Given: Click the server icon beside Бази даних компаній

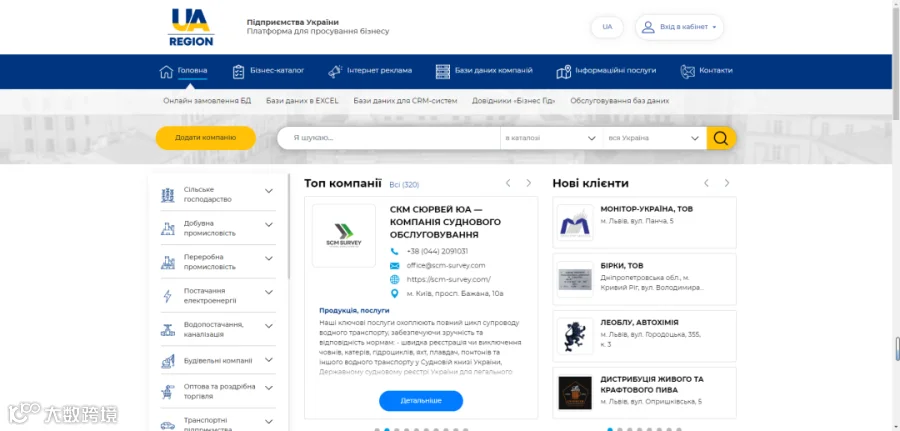Looking at the screenshot, I should [443, 71].
